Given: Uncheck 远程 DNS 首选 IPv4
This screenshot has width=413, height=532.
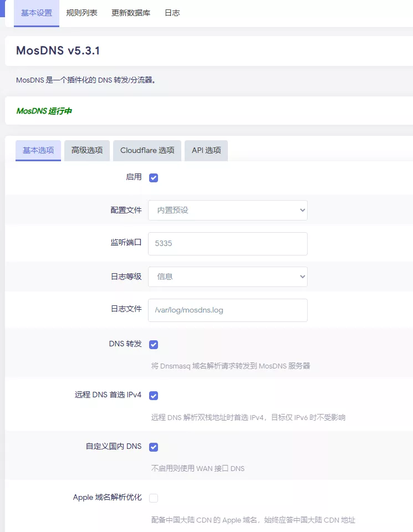Looking at the screenshot, I should pyautogui.click(x=154, y=396).
